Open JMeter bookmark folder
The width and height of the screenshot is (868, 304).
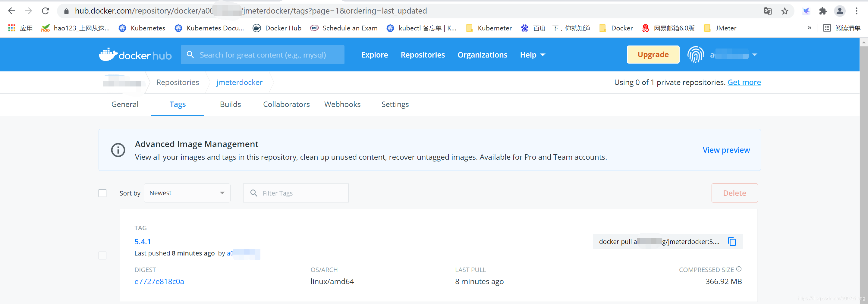[720, 28]
